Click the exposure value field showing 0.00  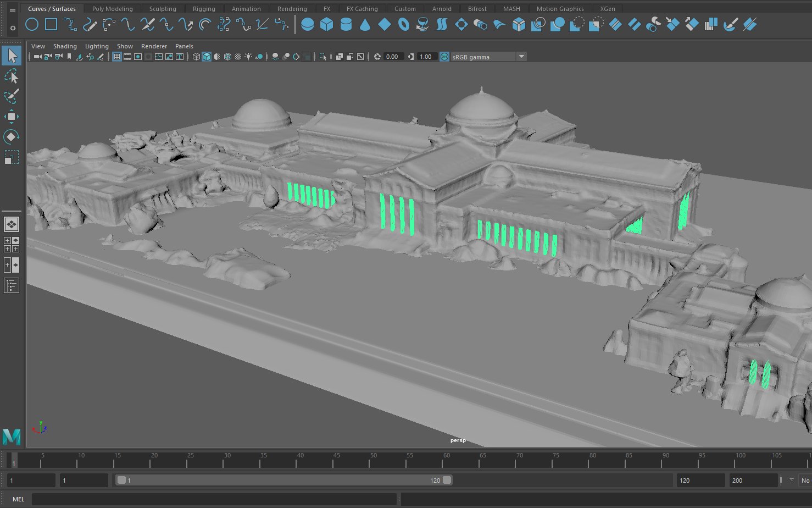point(393,57)
